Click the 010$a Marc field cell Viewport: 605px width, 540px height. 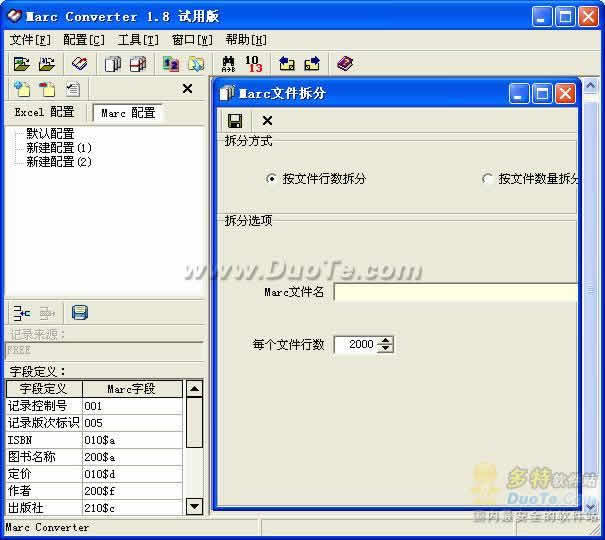(132, 440)
